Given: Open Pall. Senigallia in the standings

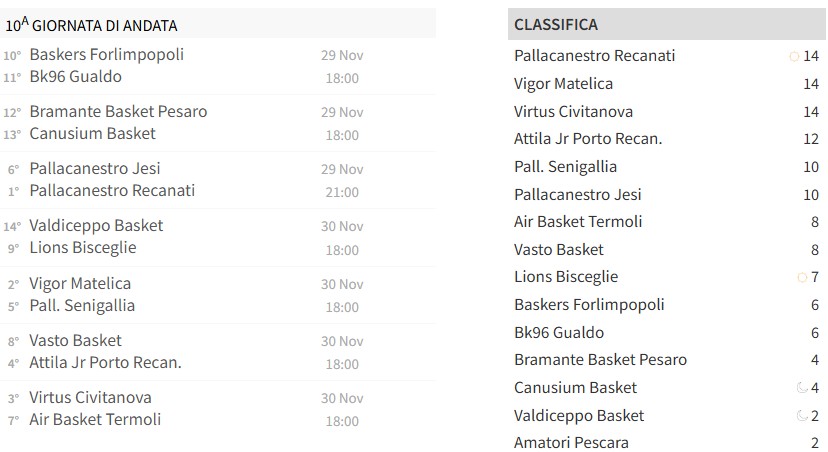Looking at the screenshot, I should pos(565,167).
